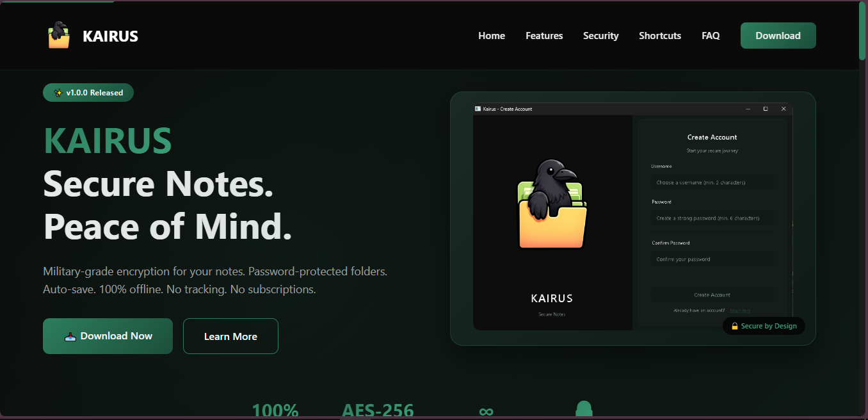Click the Learn More button
The image size is (868, 420).
[230, 336]
